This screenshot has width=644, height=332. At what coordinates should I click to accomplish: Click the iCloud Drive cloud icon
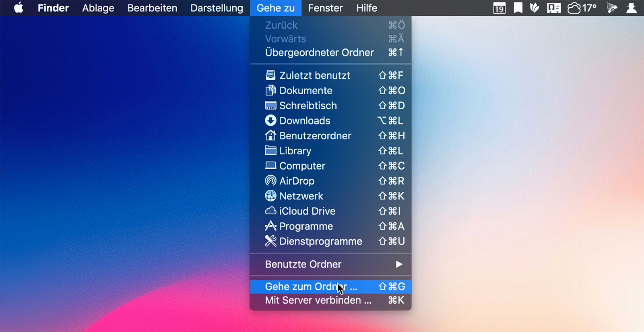click(x=270, y=211)
